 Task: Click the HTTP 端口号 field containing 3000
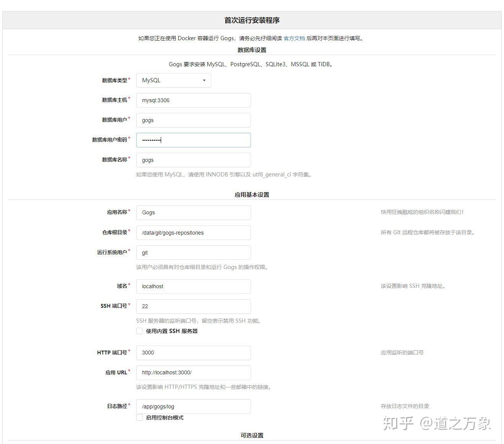pos(193,353)
